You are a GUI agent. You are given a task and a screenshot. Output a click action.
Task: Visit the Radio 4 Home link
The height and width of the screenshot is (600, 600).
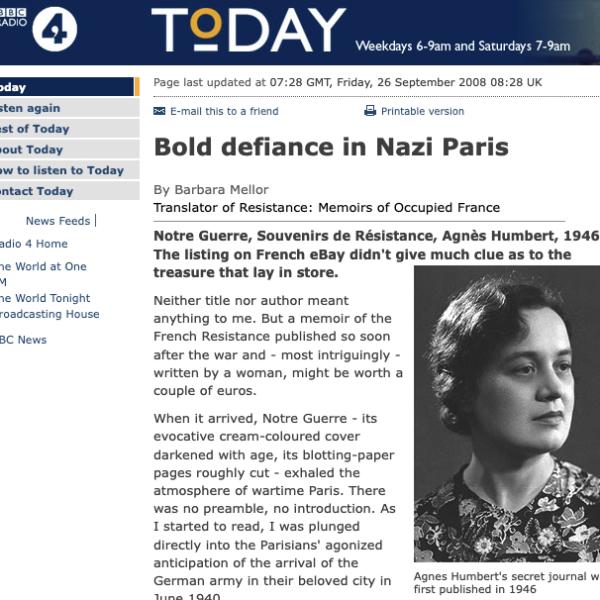point(34,244)
